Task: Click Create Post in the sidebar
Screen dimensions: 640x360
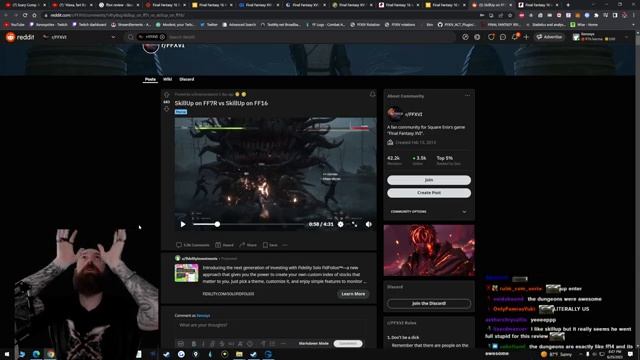Action: pyautogui.click(x=429, y=193)
